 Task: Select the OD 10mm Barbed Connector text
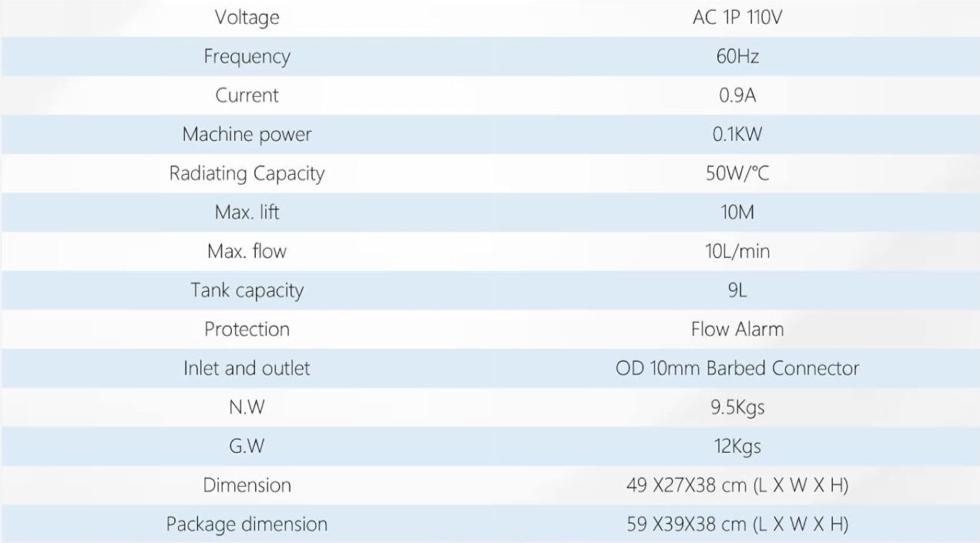(737, 368)
